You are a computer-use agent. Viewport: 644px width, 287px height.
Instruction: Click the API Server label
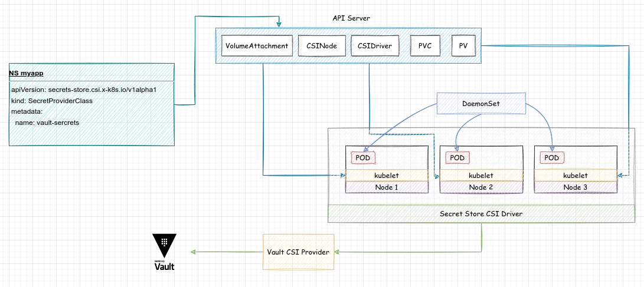351,18
